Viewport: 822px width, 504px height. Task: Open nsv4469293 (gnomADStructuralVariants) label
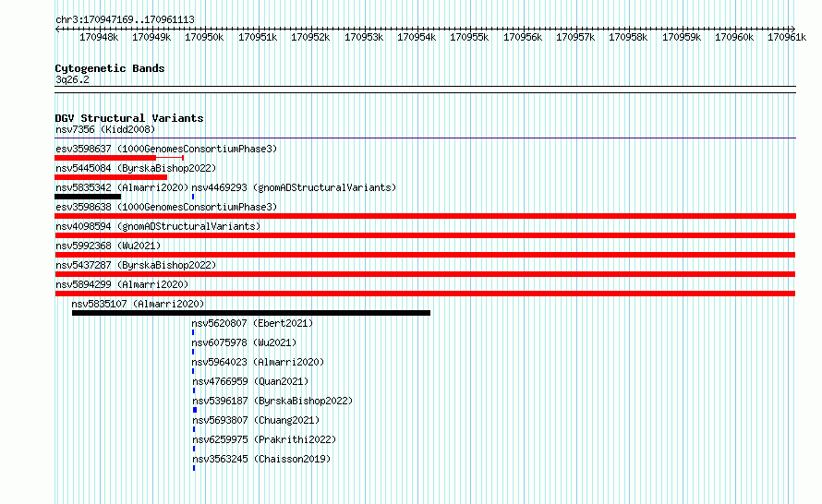(294, 187)
